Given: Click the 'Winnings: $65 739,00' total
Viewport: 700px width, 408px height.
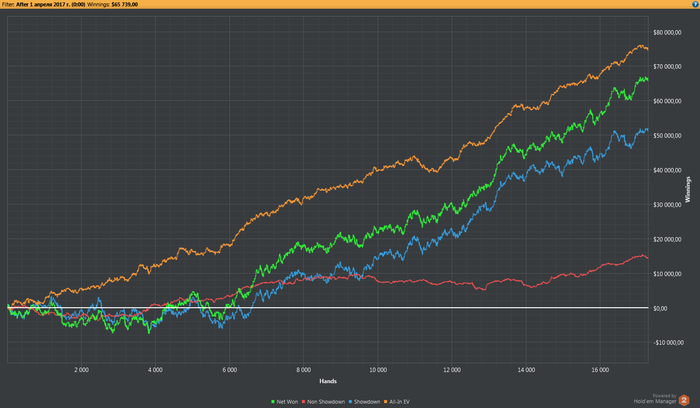Looking at the screenshot, I should coord(112,4).
